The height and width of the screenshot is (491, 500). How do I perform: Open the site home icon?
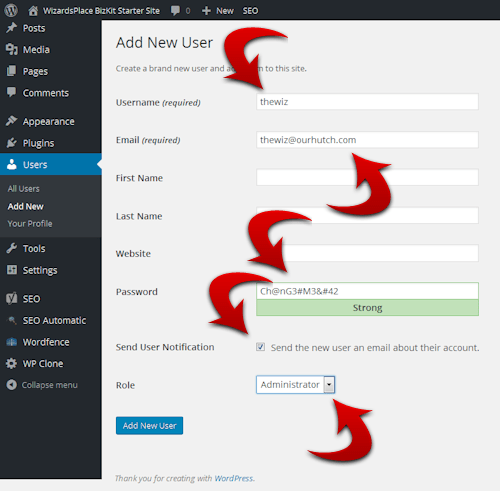tap(33, 11)
